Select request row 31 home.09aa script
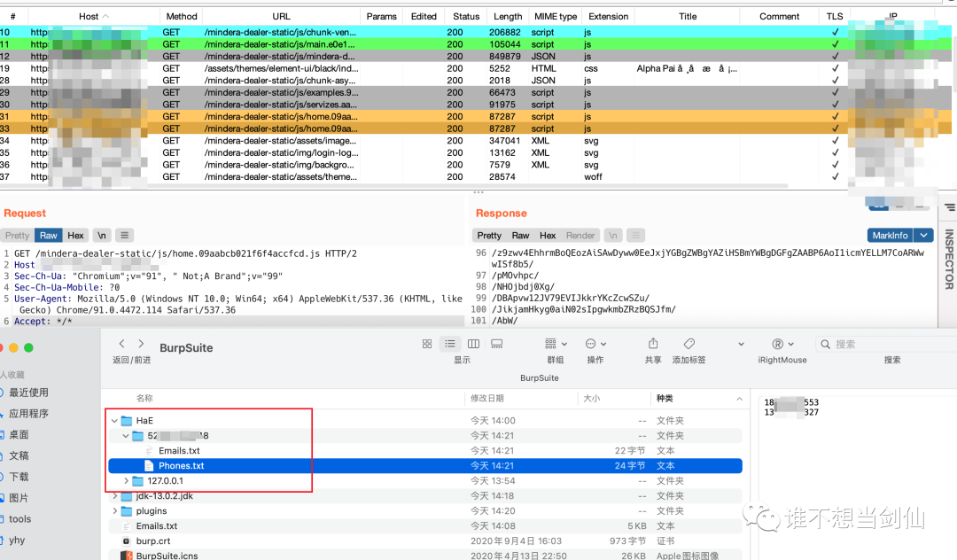Screen dimensions: 957x560 476,116
